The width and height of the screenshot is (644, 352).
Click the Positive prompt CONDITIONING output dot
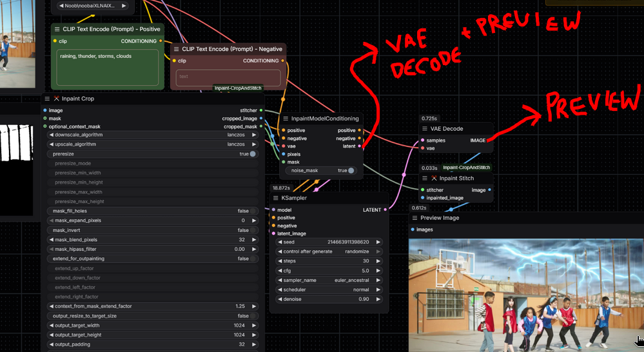click(x=161, y=41)
